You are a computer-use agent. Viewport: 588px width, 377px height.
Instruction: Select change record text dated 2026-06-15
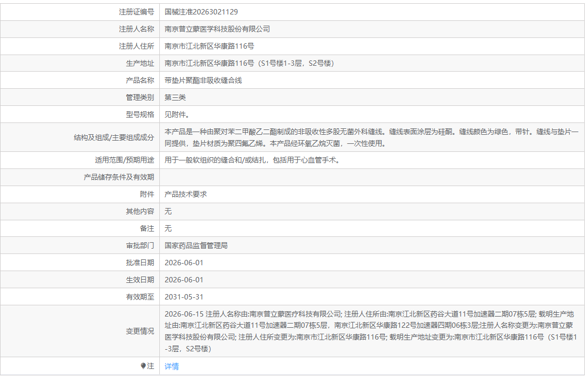click(x=370, y=331)
